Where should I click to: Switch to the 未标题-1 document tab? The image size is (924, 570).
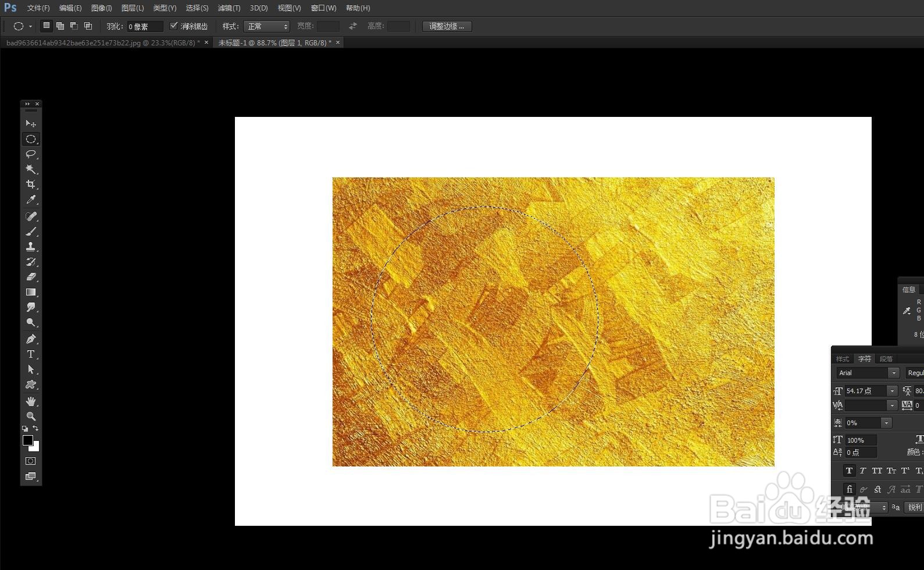(274, 42)
